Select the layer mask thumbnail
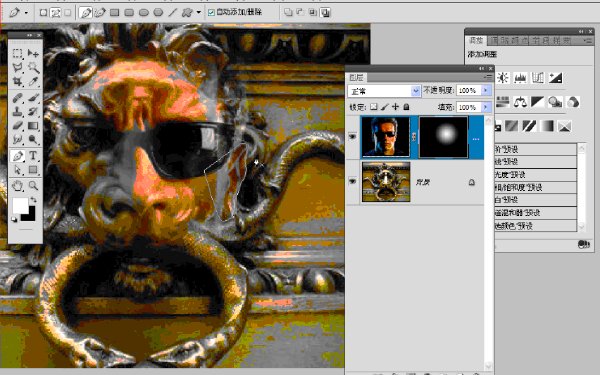The width and height of the screenshot is (600, 375). coord(443,137)
